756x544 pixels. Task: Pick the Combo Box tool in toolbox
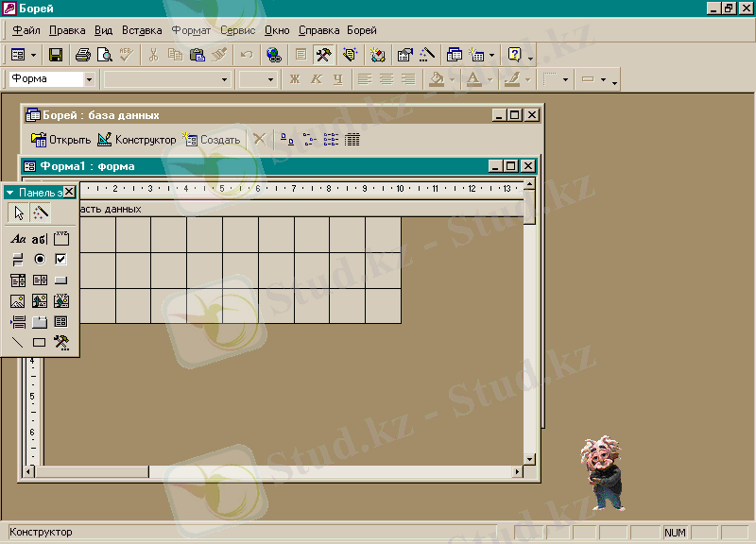(x=18, y=280)
